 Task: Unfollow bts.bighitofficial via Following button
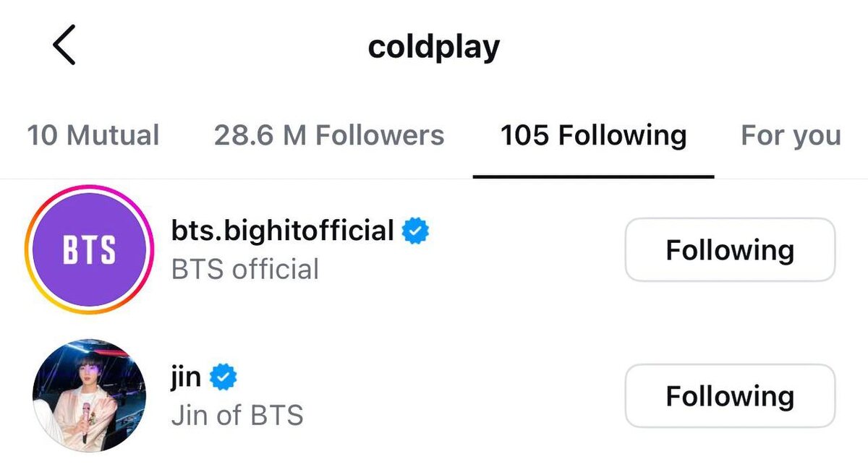[x=729, y=250]
